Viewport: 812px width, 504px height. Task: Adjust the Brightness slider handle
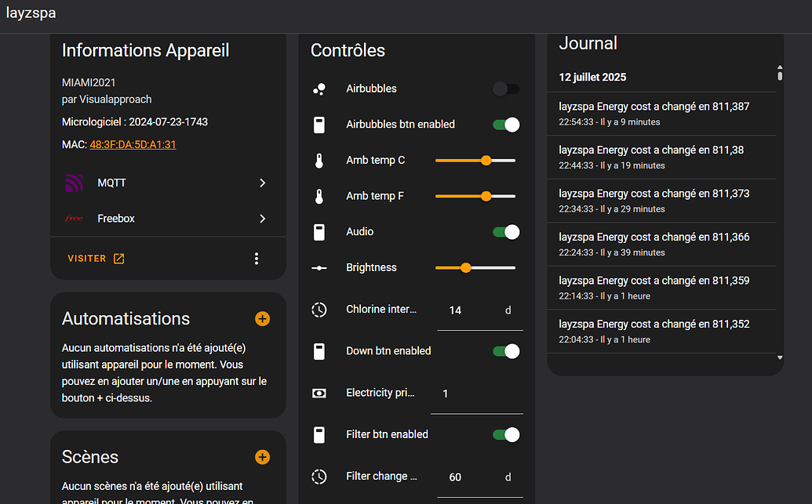click(x=465, y=267)
